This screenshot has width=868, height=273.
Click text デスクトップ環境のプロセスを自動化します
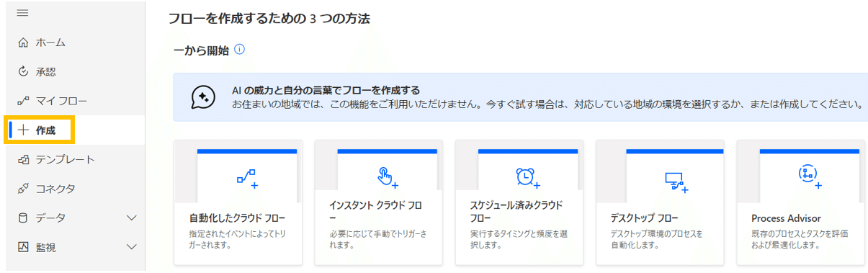tap(656, 239)
